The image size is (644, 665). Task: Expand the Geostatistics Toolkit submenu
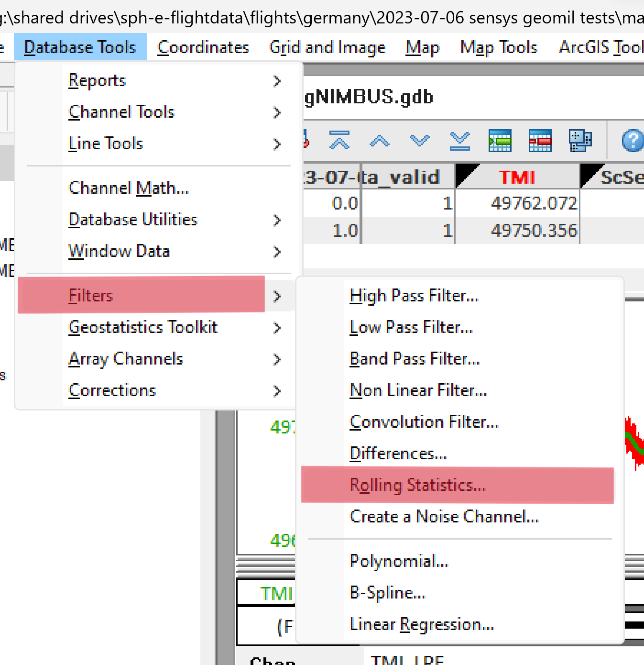click(x=143, y=327)
